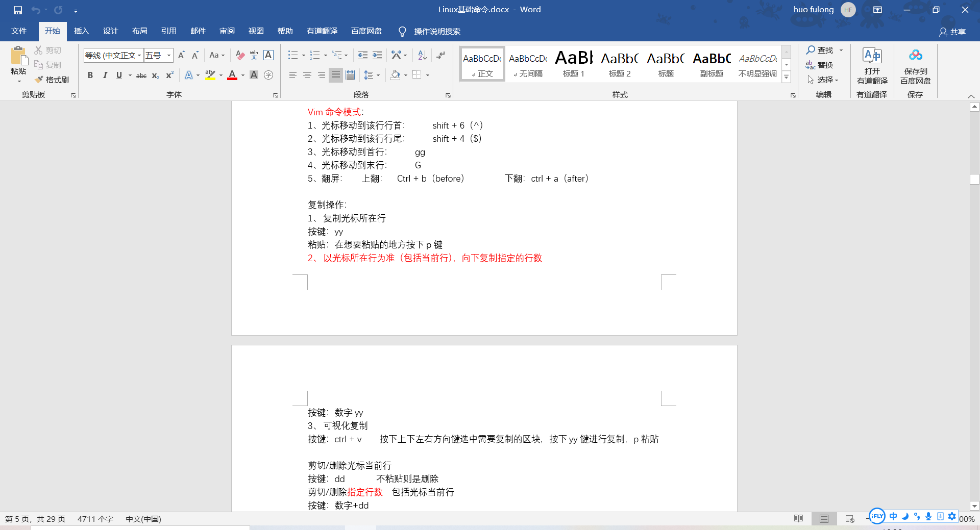This screenshot has height=530, width=980.
Task: Apply strikethrough formatting
Action: 141,75
